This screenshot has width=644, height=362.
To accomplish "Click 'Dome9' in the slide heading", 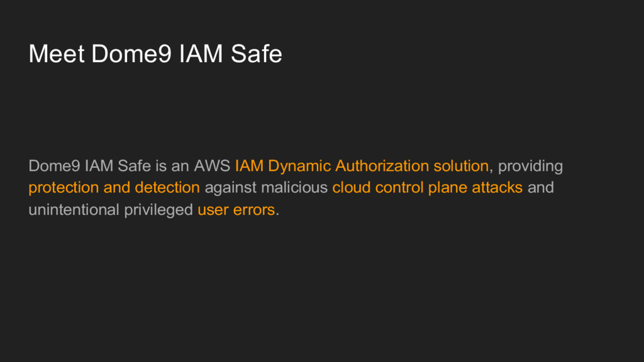I will [x=131, y=54].
